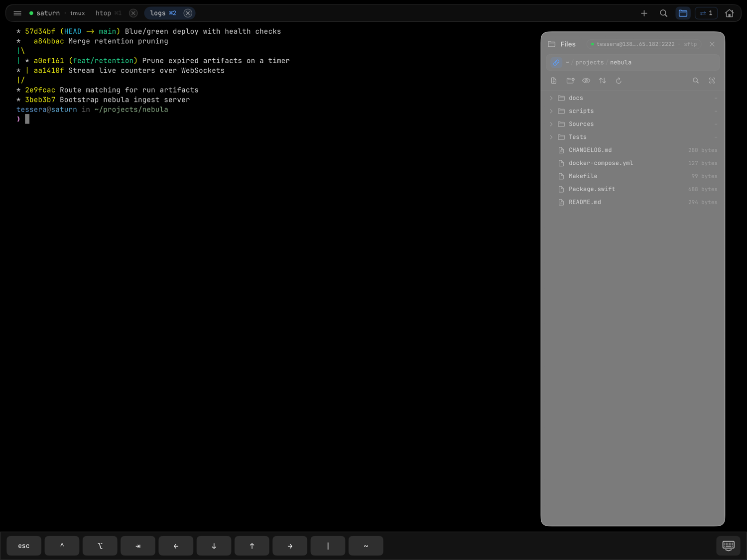Tap the down arrow key
This screenshot has width=747, height=560.
[214, 546]
